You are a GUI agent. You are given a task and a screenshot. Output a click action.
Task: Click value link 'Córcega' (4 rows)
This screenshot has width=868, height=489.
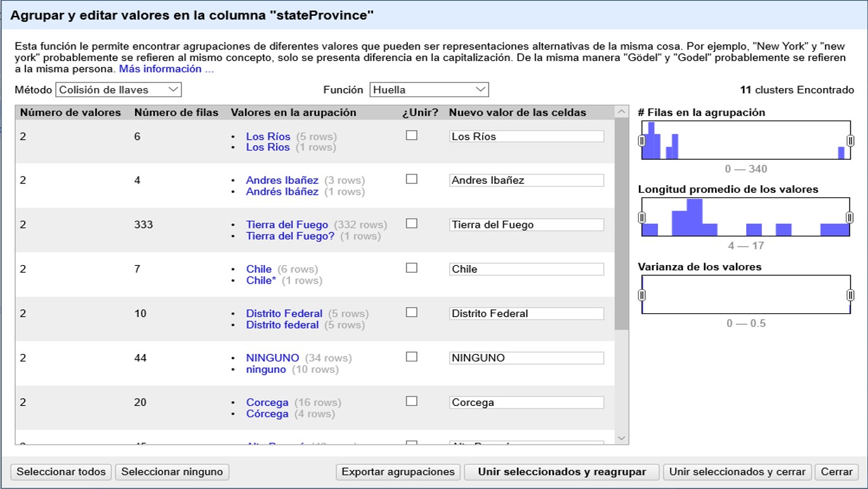click(267, 414)
